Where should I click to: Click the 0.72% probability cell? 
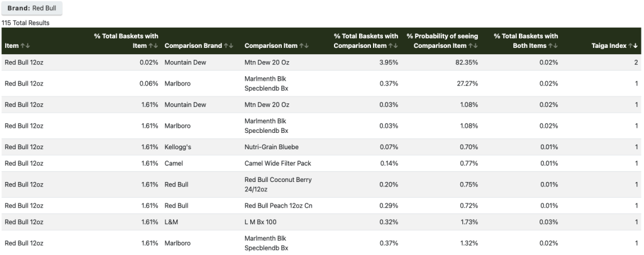point(469,206)
